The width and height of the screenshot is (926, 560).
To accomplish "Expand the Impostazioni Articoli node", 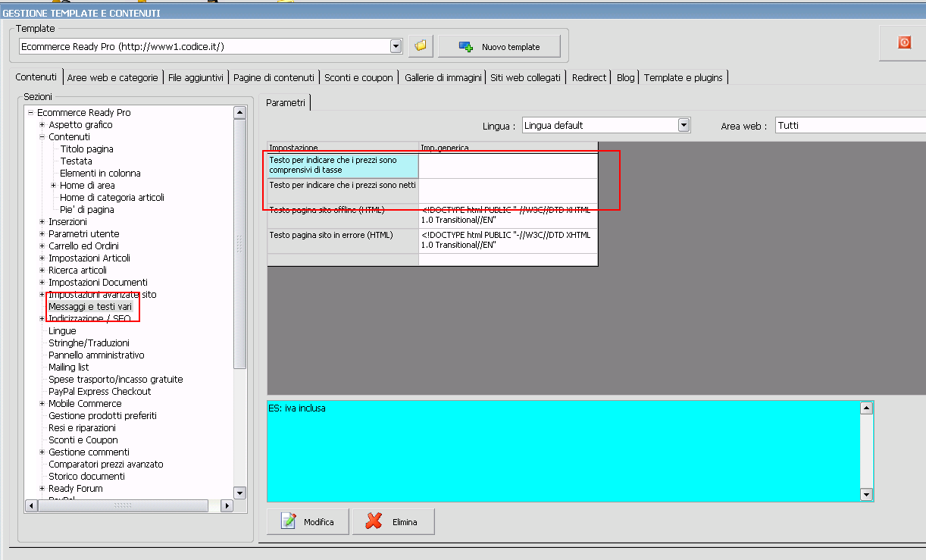I will (42, 258).
